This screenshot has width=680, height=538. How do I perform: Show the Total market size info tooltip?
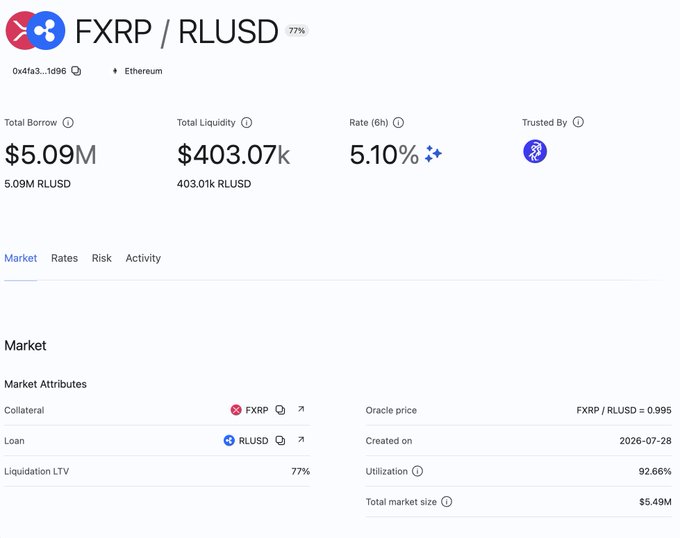pyautogui.click(x=446, y=502)
